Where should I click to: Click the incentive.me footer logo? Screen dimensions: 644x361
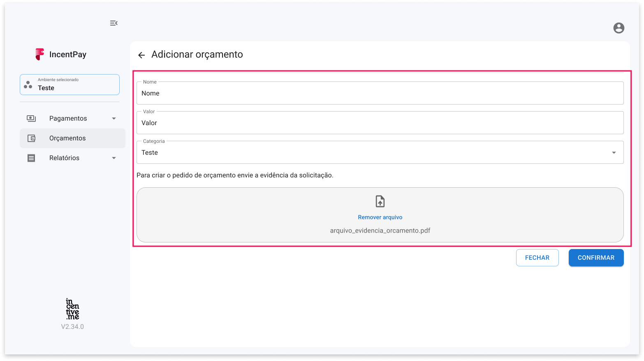pyautogui.click(x=72, y=309)
